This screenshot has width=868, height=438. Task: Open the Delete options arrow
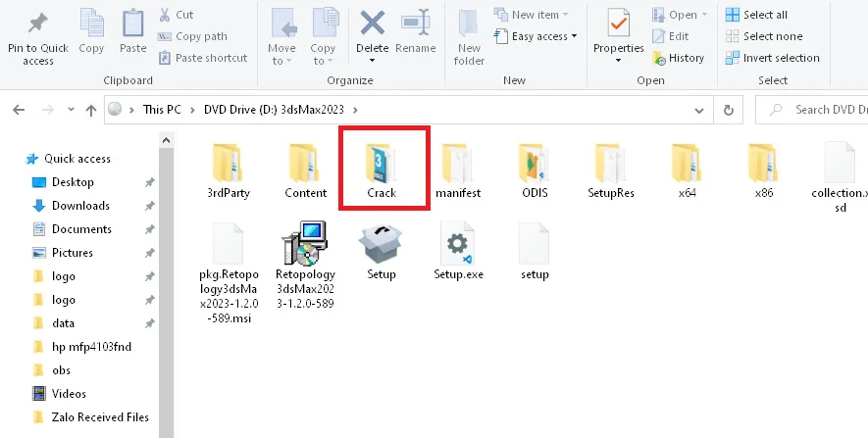click(372, 61)
